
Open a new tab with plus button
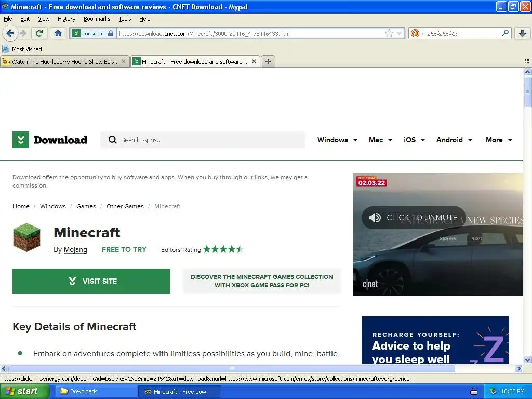[x=268, y=61]
